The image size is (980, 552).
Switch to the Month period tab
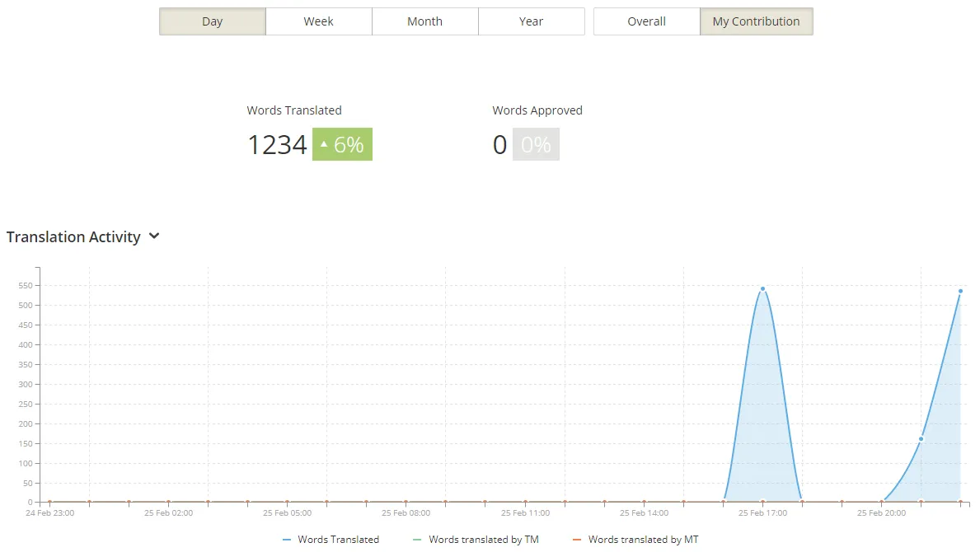click(x=425, y=21)
